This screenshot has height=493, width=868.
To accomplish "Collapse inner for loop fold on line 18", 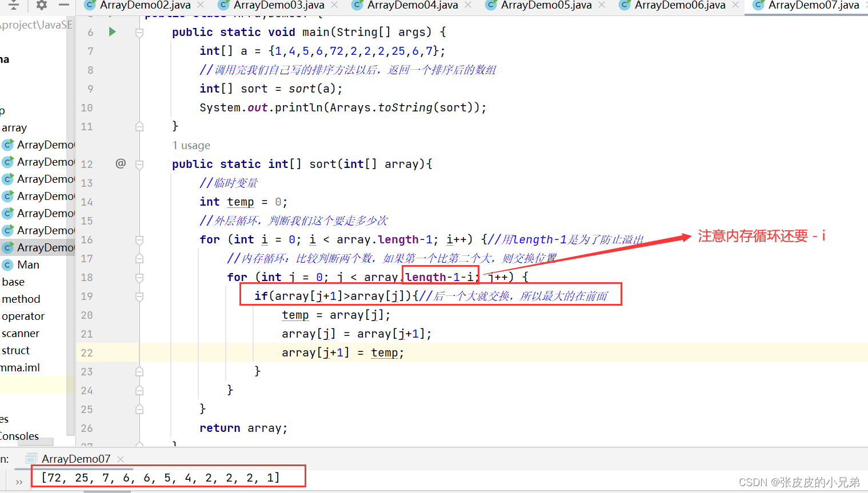I will 139,278.
